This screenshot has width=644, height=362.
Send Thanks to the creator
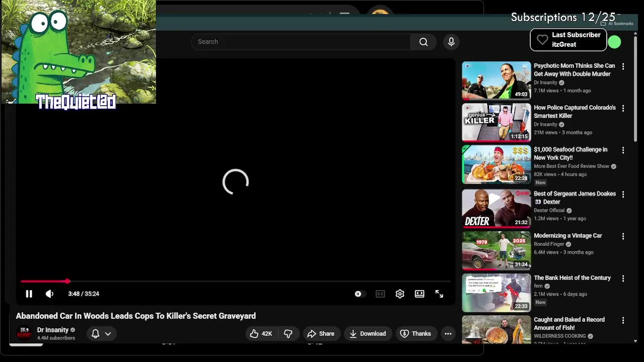[x=416, y=333]
